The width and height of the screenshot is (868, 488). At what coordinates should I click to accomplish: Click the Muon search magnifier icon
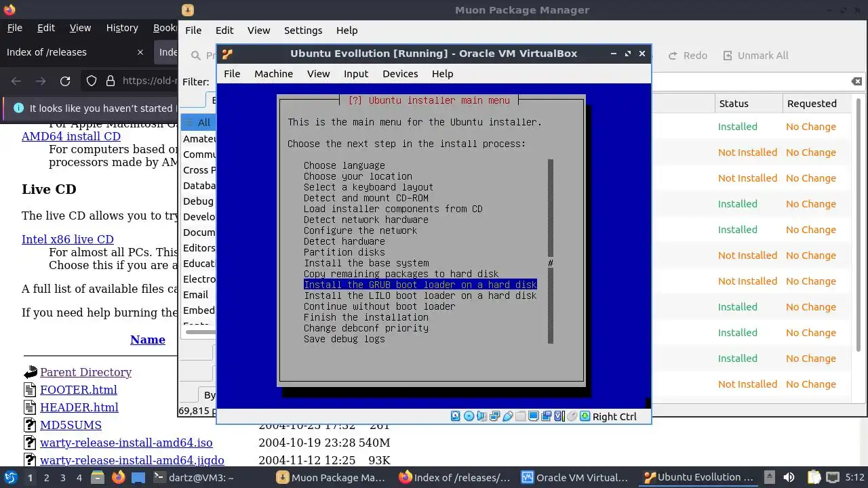pyautogui.click(x=195, y=56)
